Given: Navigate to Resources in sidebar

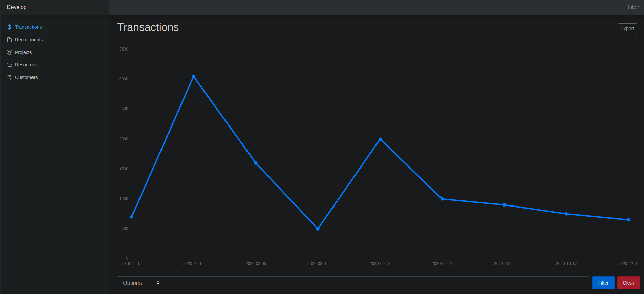Looking at the screenshot, I should tap(26, 65).
